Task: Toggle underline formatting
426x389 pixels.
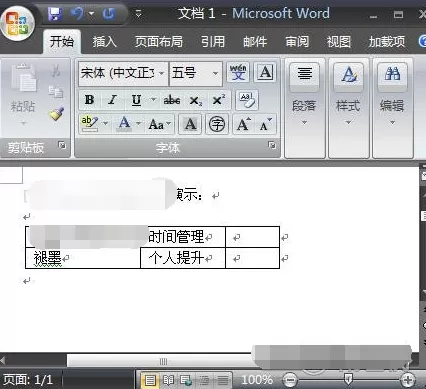Action: [x=136, y=100]
